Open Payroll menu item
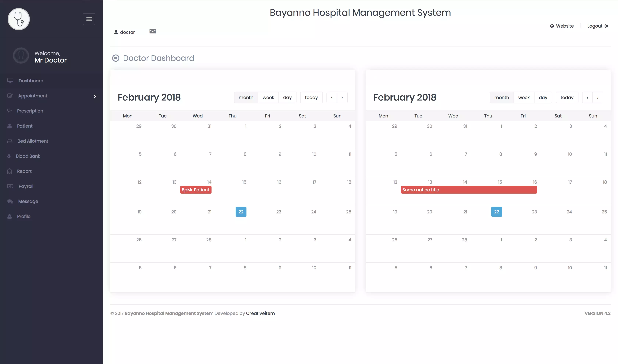 click(26, 186)
